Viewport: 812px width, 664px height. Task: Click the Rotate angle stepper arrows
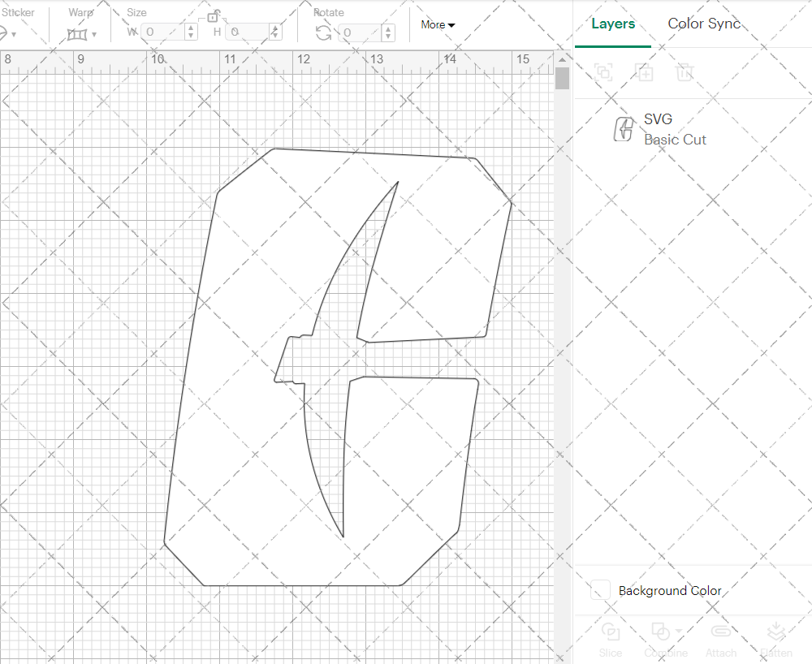click(x=388, y=32)
